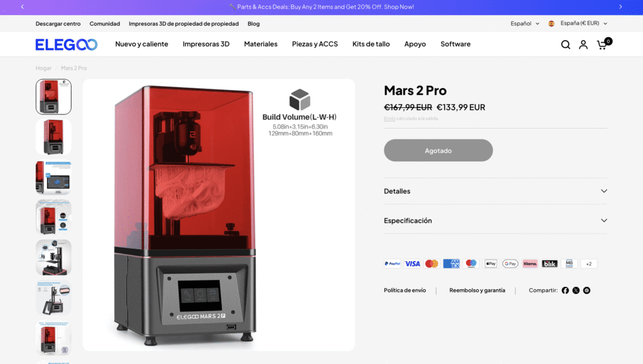
Task: Click Hogar in the breadcrumb
Action: point(43,68)
